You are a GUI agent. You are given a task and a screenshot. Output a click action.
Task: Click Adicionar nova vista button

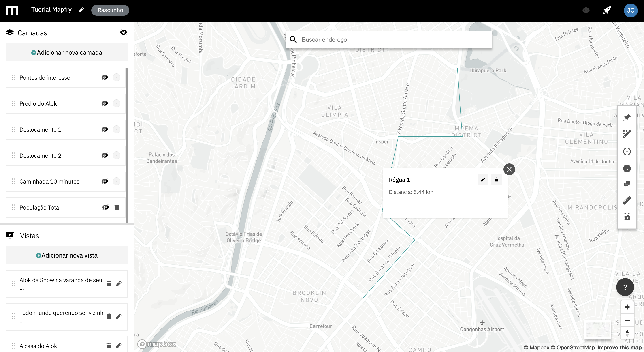[66, 255]
